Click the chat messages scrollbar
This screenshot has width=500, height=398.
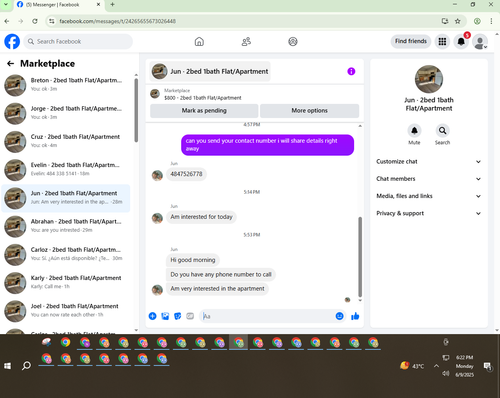click(360, 257)
